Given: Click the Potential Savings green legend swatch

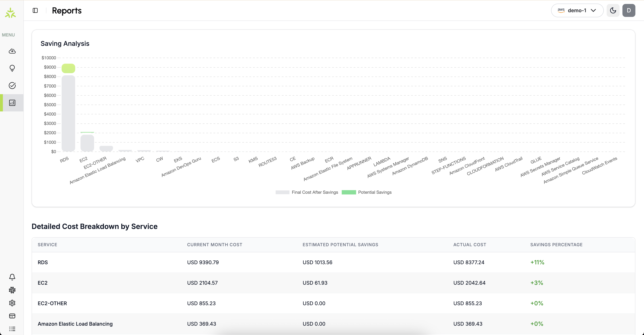Looking at the screenshot, I should pos(349,192).
